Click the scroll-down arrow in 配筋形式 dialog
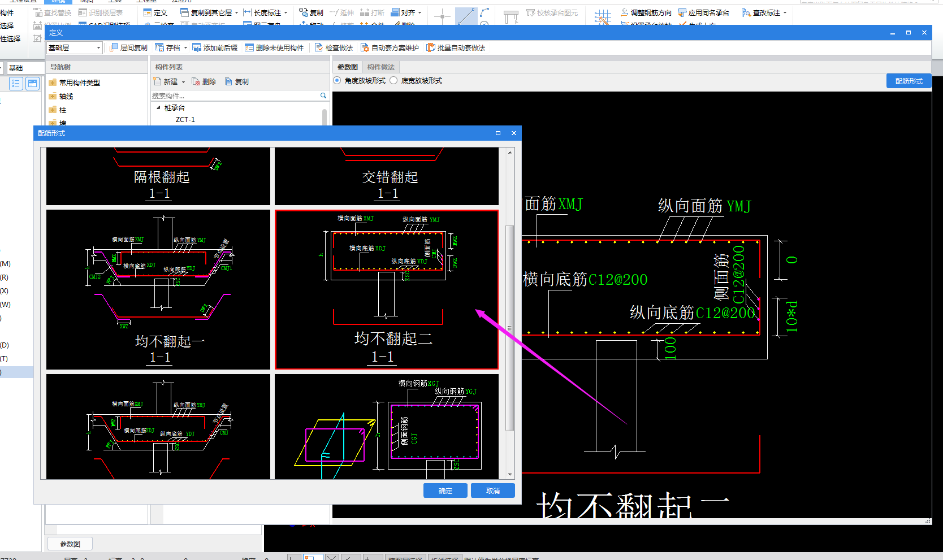The width and height of the screenshot is (943, 560). 510,475
